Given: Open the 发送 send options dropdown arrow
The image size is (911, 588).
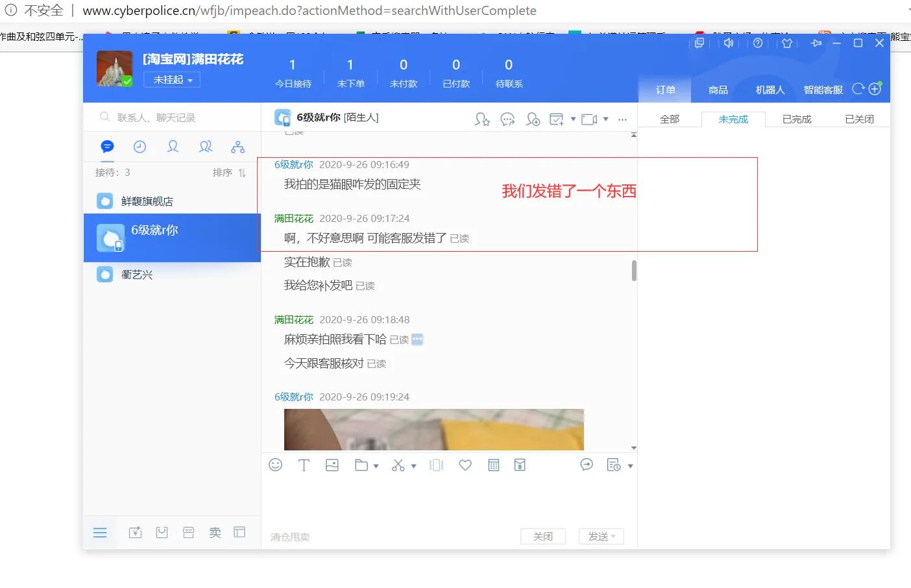Looking at the screenshot, I should click(x=613, y=536).
